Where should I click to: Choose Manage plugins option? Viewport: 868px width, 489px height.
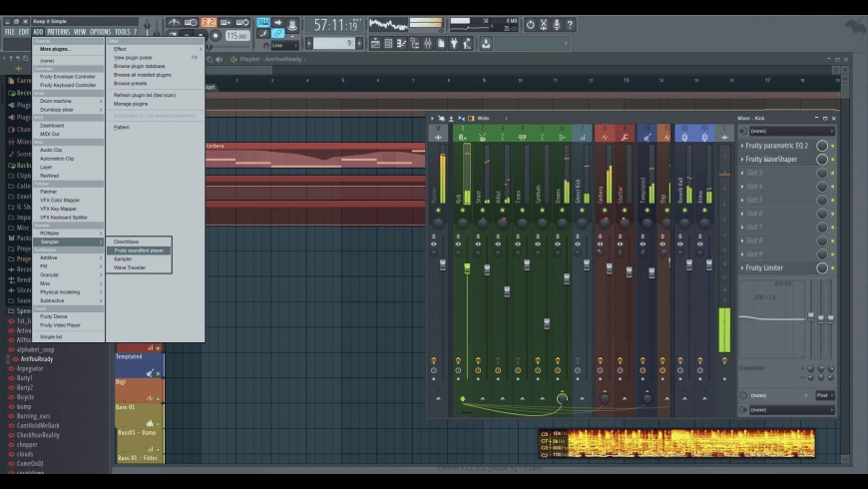tap(130, 104)
